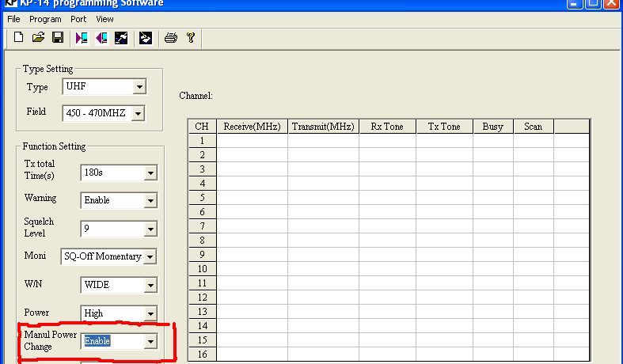Click the print icon in toolbar

(x=170, y=38)
